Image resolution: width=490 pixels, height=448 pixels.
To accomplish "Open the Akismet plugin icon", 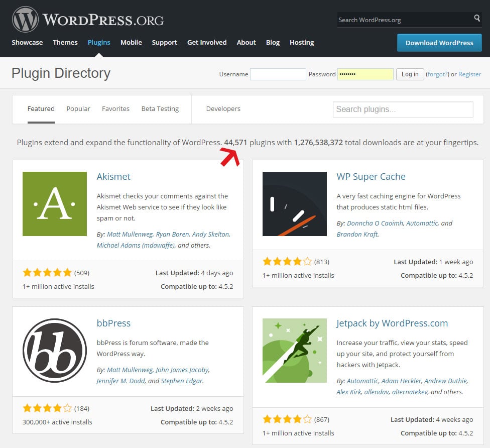I will coord(55,204).
